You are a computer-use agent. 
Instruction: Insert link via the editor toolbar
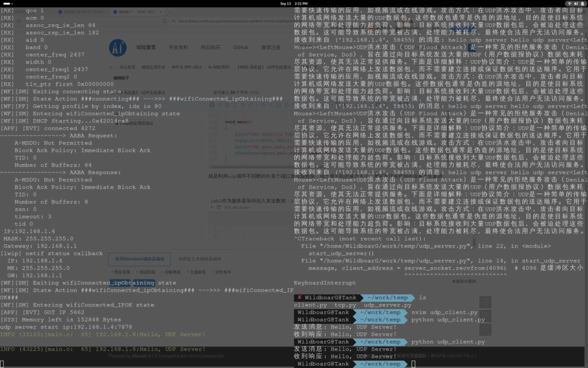pos(250,105)
